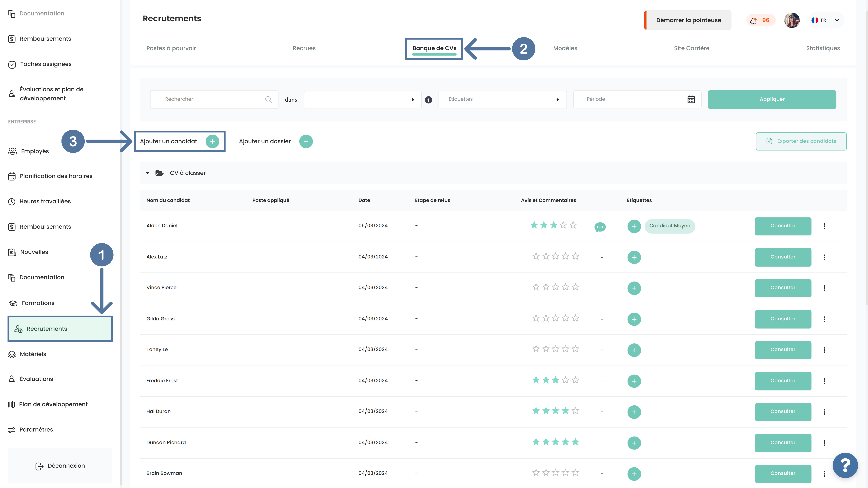Image resolution: width=868 pixels, height=488 pixels.
Task: Open the calendar icon in Période field
Action: tap(691, 99)
